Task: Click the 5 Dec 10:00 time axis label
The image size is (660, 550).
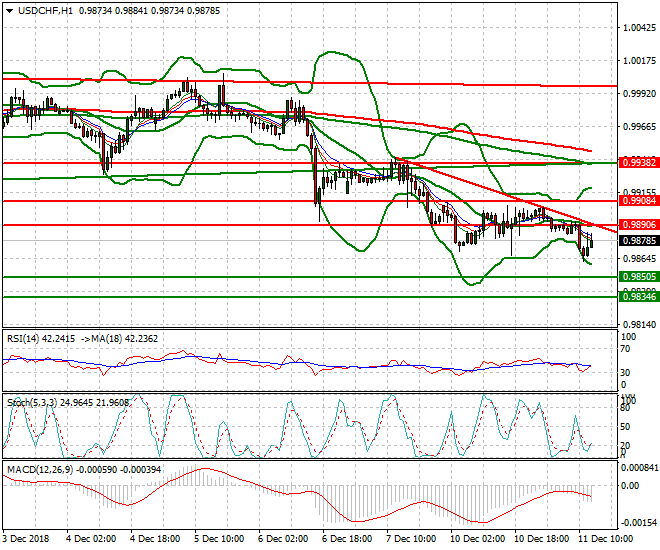Action: [x=218, y=539]
